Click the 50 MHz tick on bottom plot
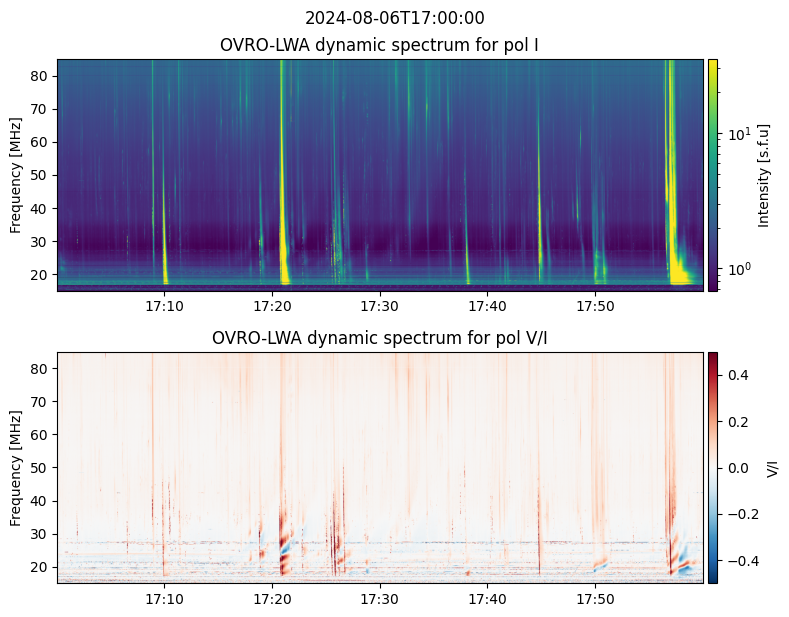Image resolution: width=789 pixels, height=617 pixels. click(42, 468)
